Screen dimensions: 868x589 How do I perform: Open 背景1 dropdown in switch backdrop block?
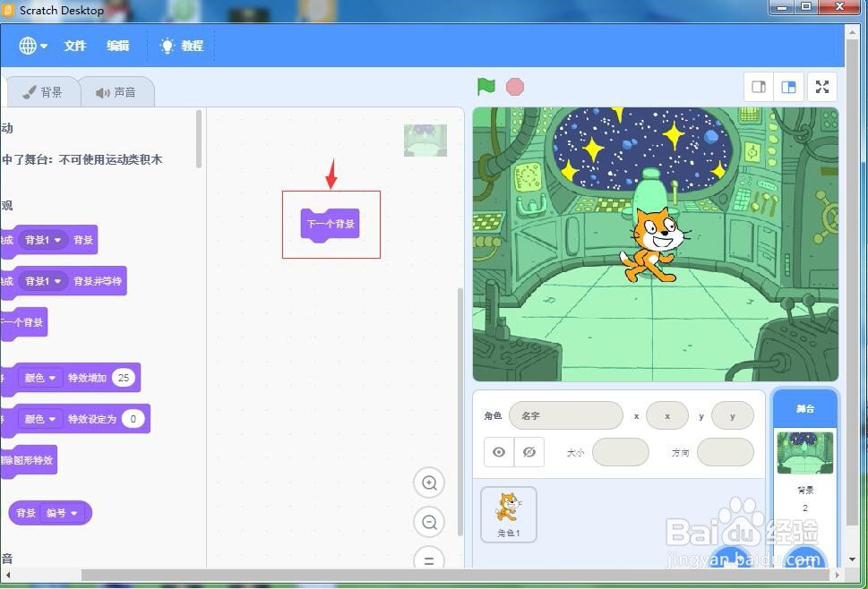(43, 240)
